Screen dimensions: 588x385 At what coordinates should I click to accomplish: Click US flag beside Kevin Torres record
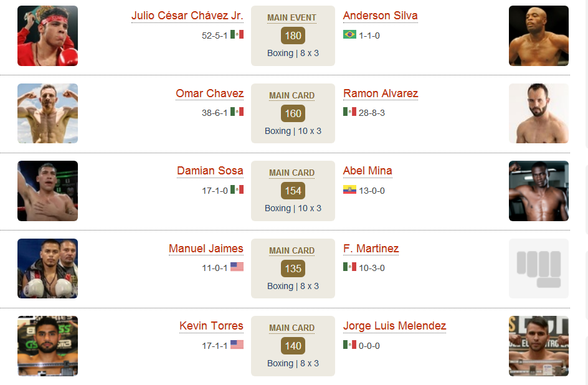237,345
